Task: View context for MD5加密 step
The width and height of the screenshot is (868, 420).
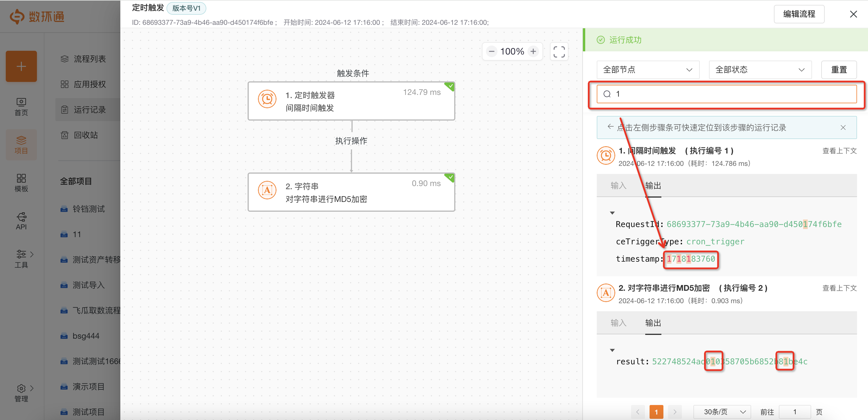Action: [x=839, y=288]
